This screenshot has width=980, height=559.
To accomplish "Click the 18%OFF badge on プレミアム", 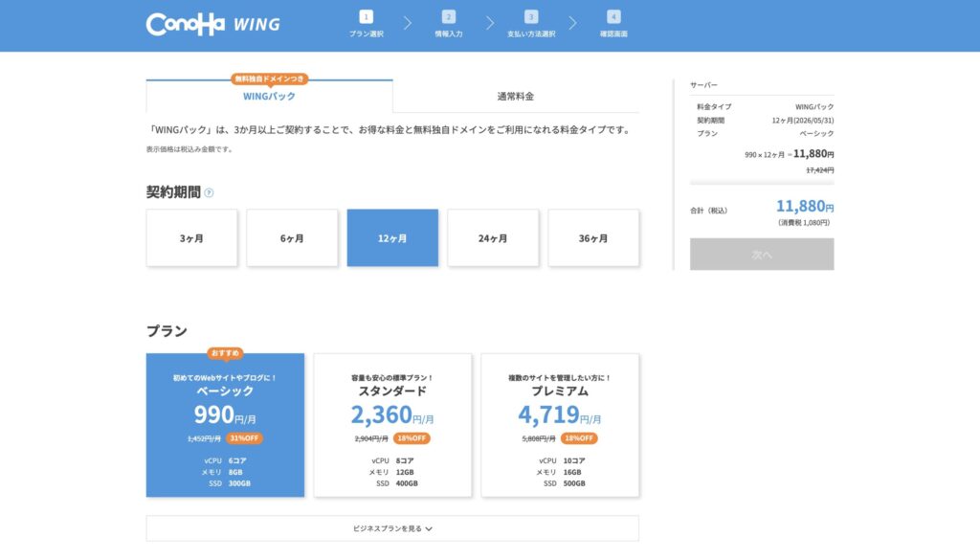I will click(579, 438).
